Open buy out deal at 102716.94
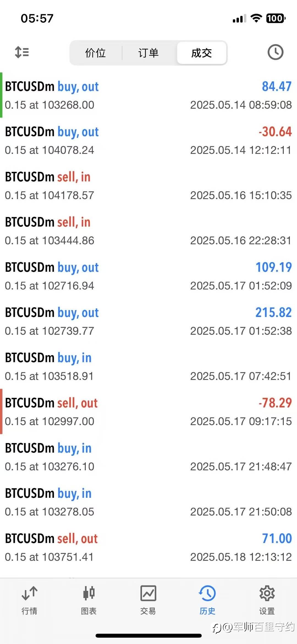297x644 pixels. point(148,276)
